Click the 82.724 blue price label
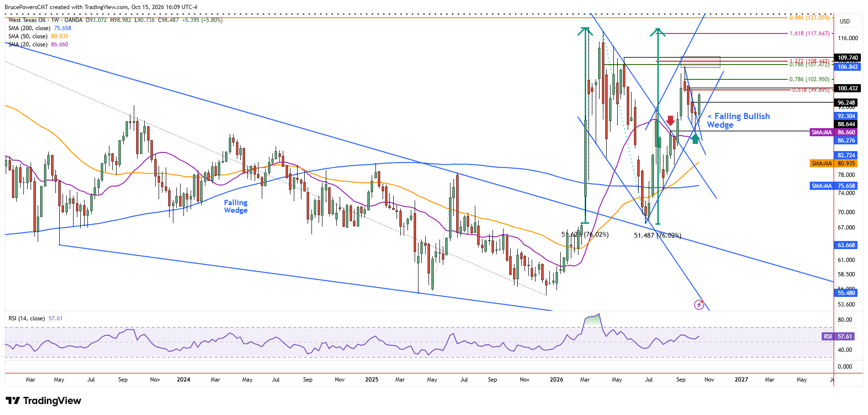The width and height of the screenshot is (868, 415). [847, 155]
